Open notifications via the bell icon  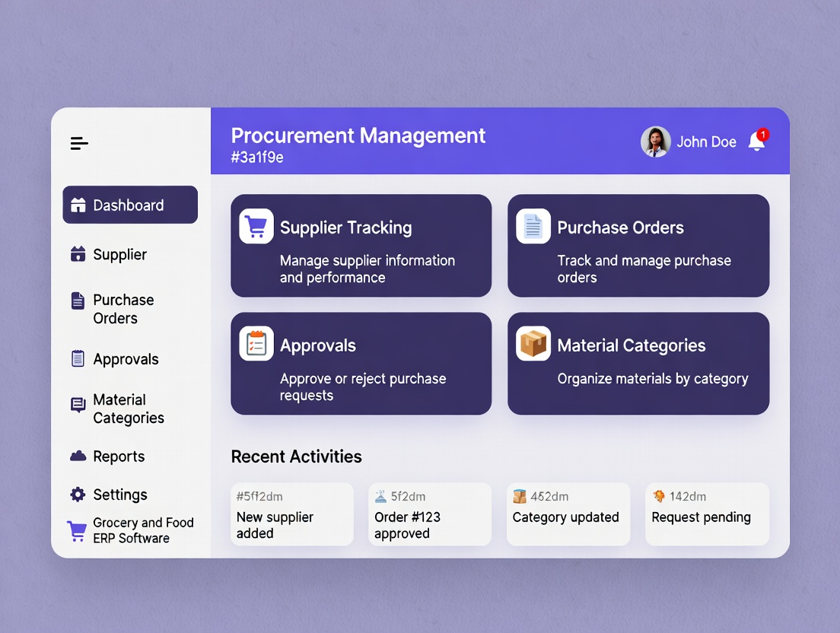(757, 141)
